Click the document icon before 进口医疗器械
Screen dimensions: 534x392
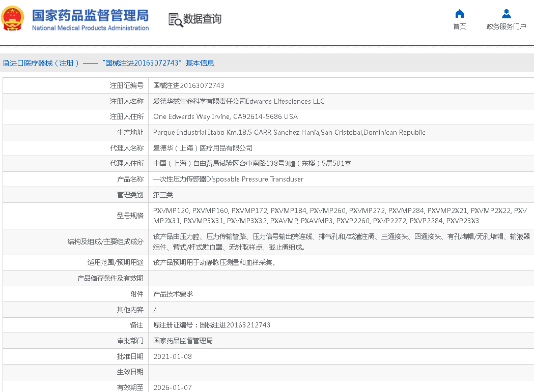coord(6,63)
